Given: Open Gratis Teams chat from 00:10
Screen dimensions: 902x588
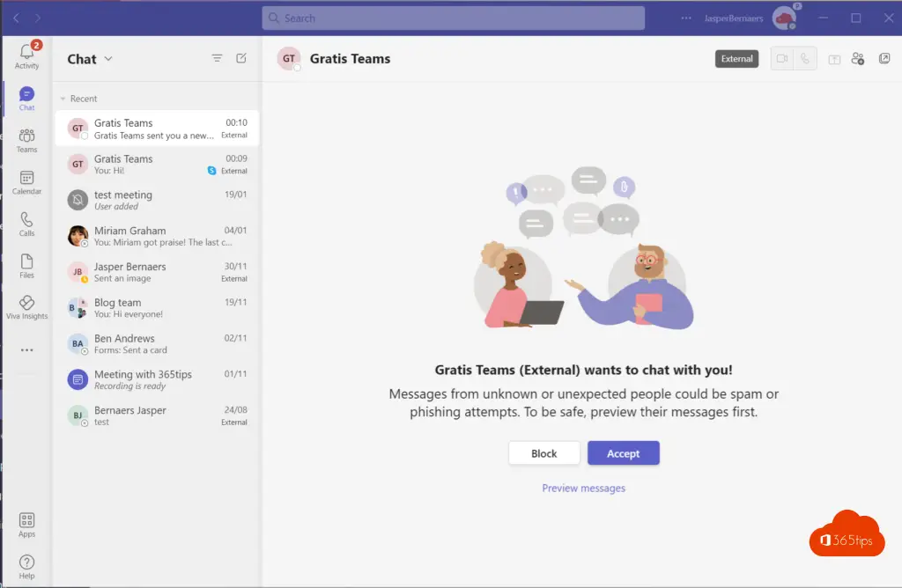Looking at the screenshot, I should click(x=157, y=129).
